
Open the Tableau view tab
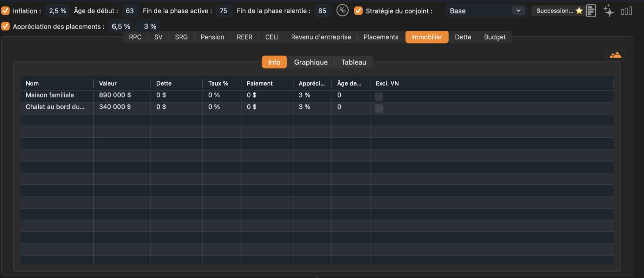pyautogui.click(x=353, y=62)
